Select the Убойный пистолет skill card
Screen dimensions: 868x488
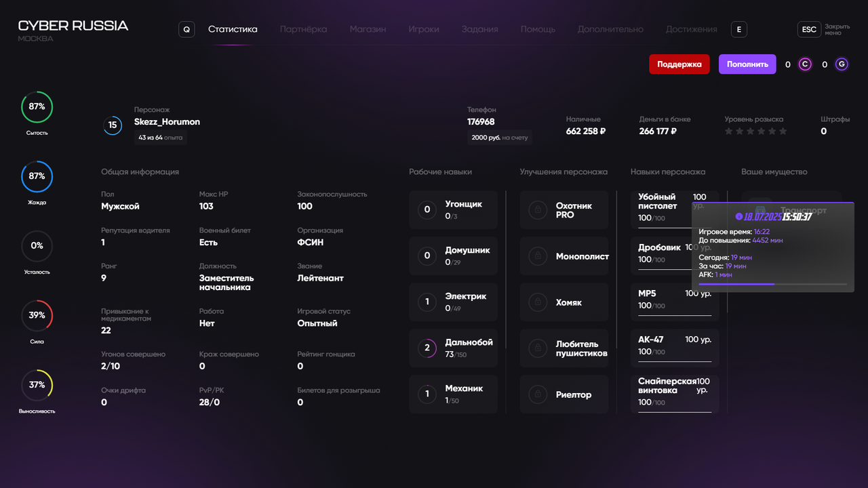tap(675, 210)
